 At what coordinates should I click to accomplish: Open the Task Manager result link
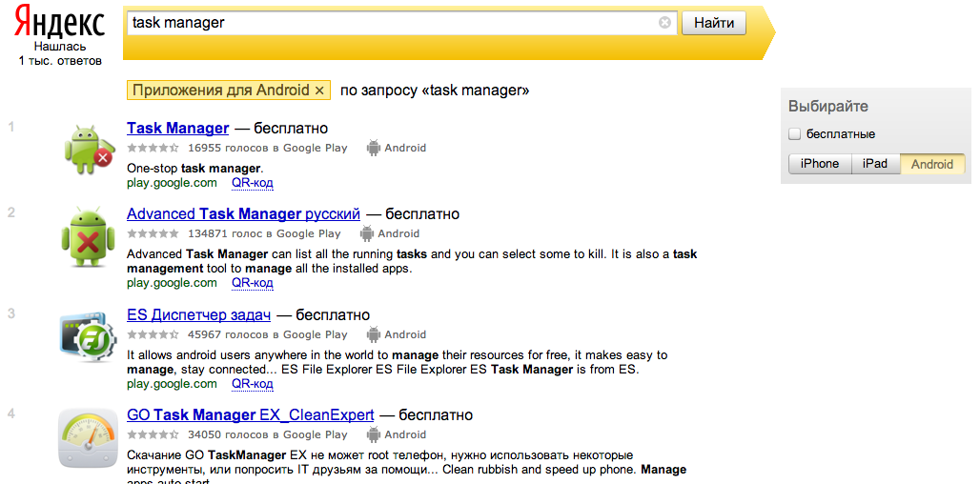click(177, 129)
